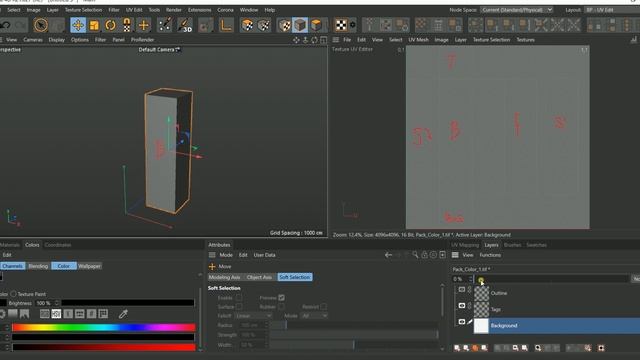
Task: Activate the Move tool in top toolbar
Action: click(78, 25)
